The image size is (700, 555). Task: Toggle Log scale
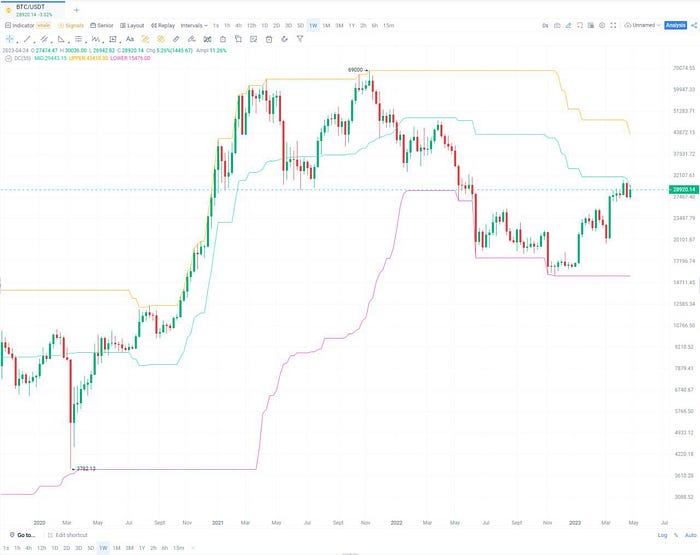pyautogui.click(x=662, y=535)
